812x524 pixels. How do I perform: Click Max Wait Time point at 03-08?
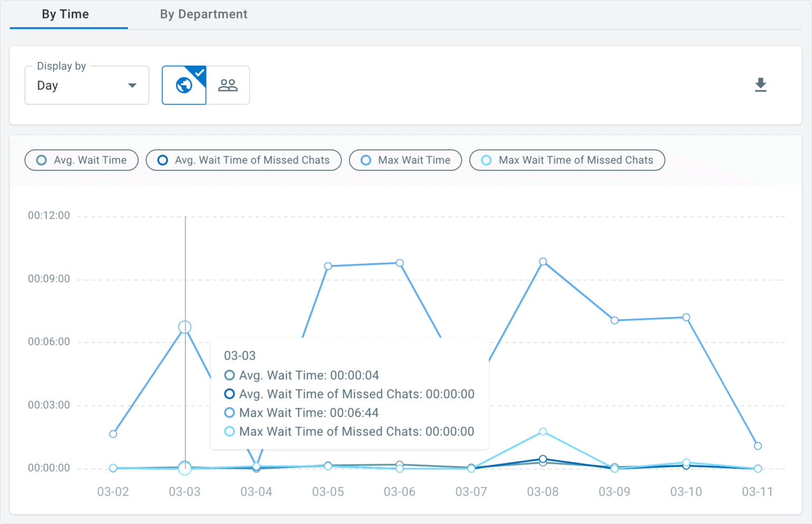(543, 262)
